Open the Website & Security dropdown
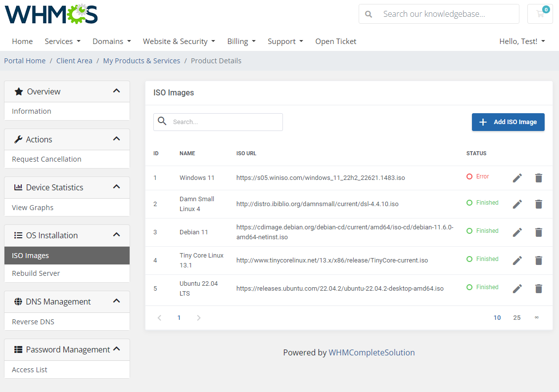This screenshot has width=559, height=392. coord(179,42)
